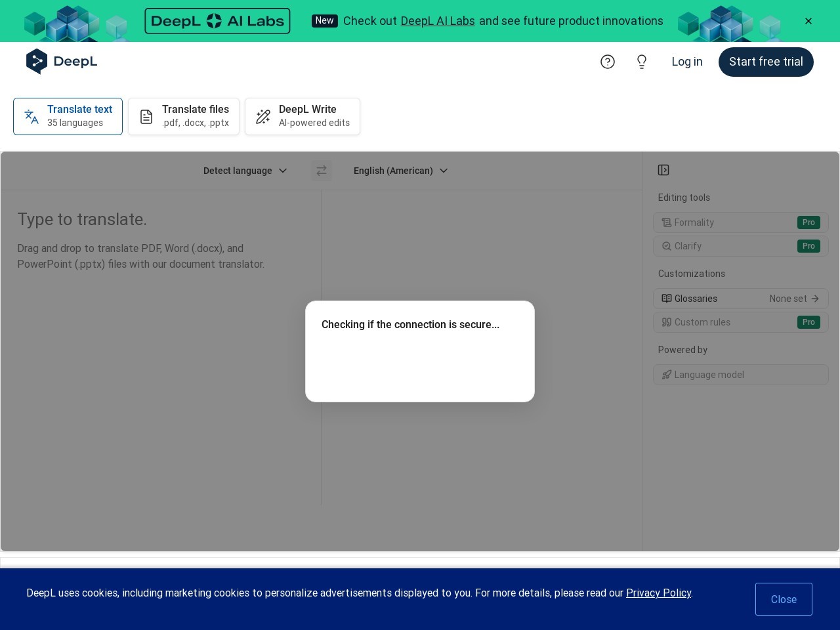Select the Translate text tab
This screenshot has width=840, height=630.
coord(68,116)
